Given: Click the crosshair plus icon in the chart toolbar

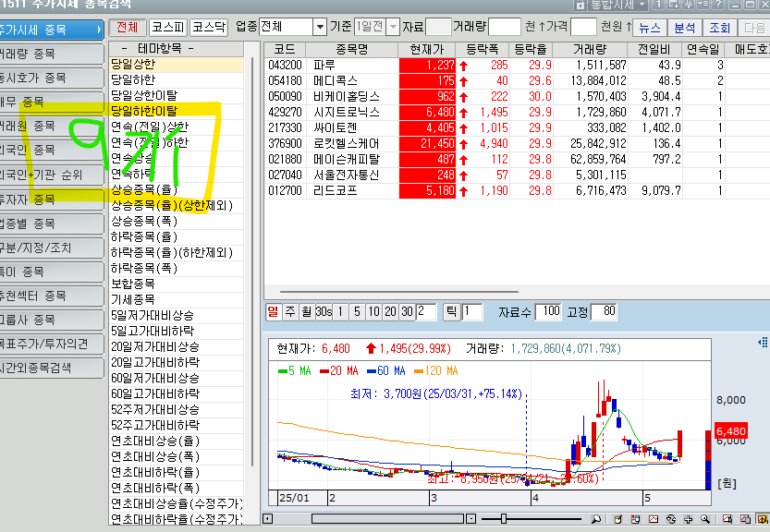Looking at the screenshot, I should (x=689, y=519).
